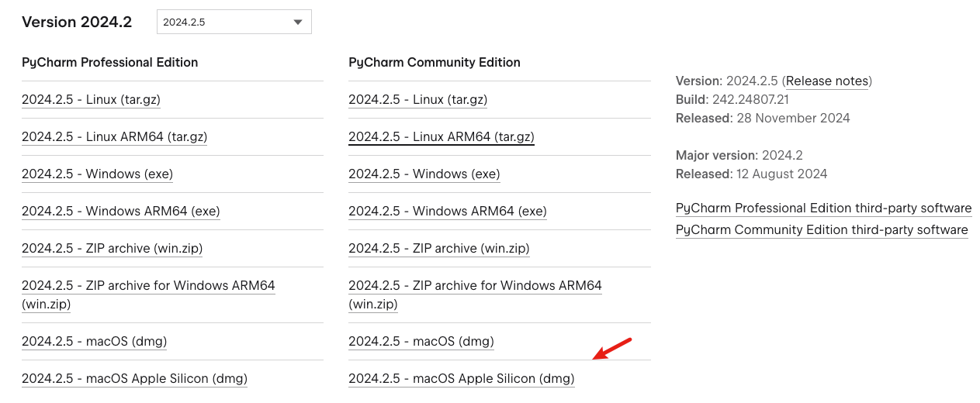Image resolution: width=980 pixels, height=403 pixels.
Task: Open PyCharm Professional Edition third-party software
Action: click(823, 208)
